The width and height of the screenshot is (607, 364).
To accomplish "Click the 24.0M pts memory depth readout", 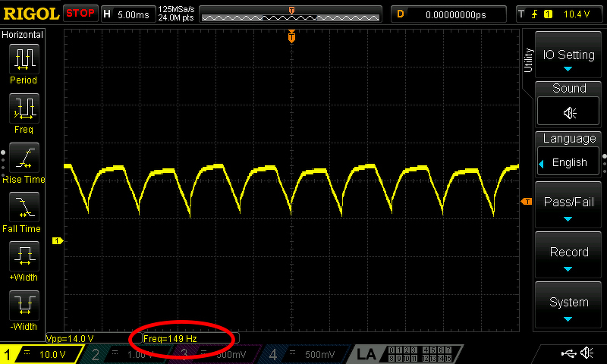I will click(x=176, y=17).
